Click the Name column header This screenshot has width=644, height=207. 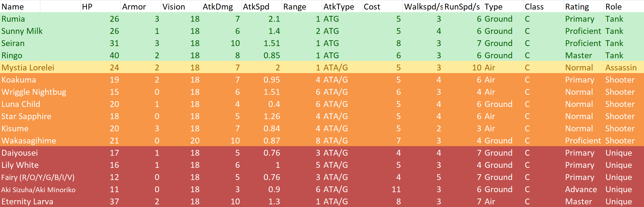13,7
